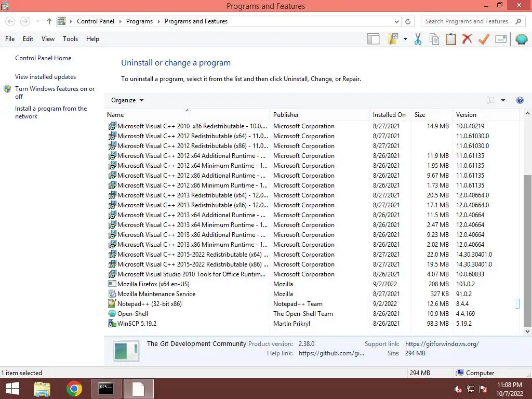Sort by the Version column header
Screen dimensions: 532x399
pyautogui.click(x=486, y=115)
